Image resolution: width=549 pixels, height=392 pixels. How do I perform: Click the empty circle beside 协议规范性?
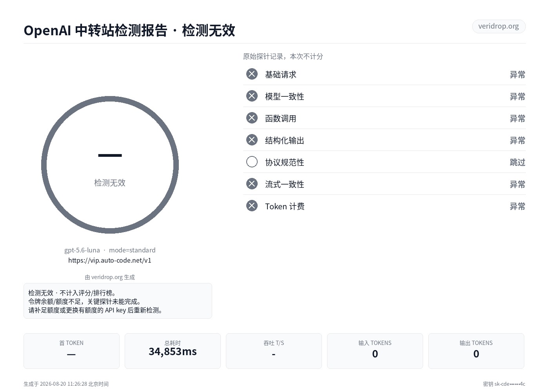pos(252,162)
